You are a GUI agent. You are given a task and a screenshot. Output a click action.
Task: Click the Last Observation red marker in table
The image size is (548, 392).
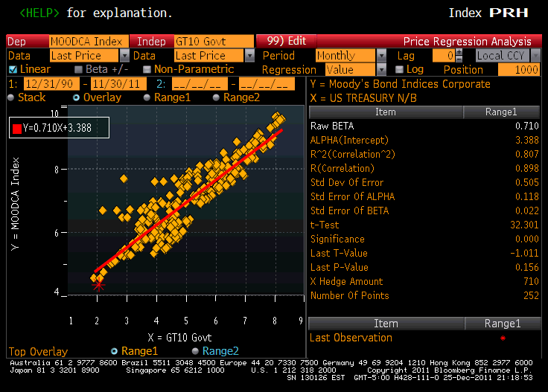click(x=503, y=338)
